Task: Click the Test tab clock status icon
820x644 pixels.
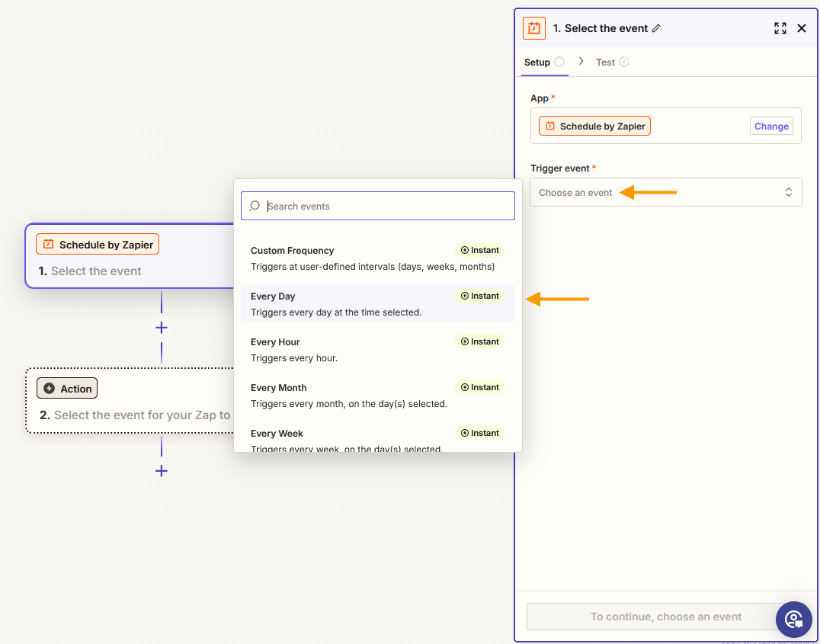Action: 624,62
